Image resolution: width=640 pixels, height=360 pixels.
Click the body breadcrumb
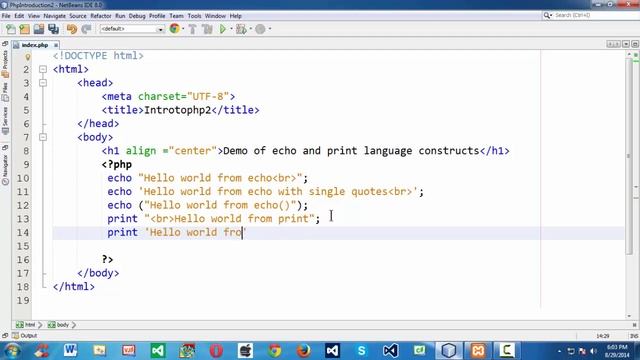(x=58, y=325)
